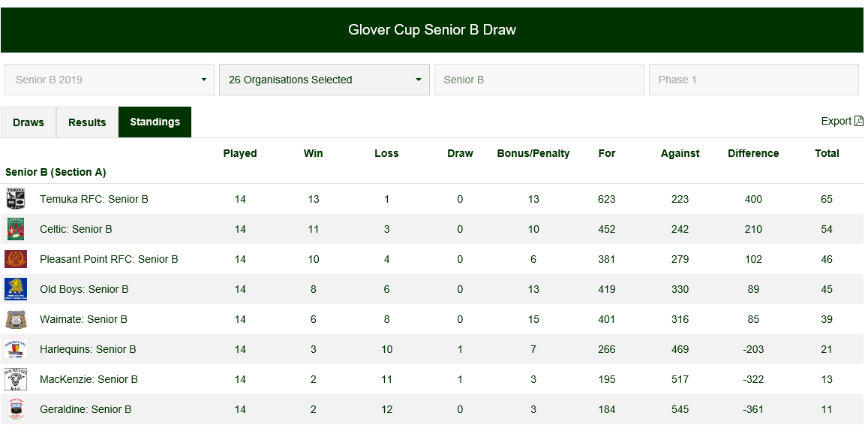Open the Senior B 2019 season dropdown

pyautogui.click(x=110, y=80)
